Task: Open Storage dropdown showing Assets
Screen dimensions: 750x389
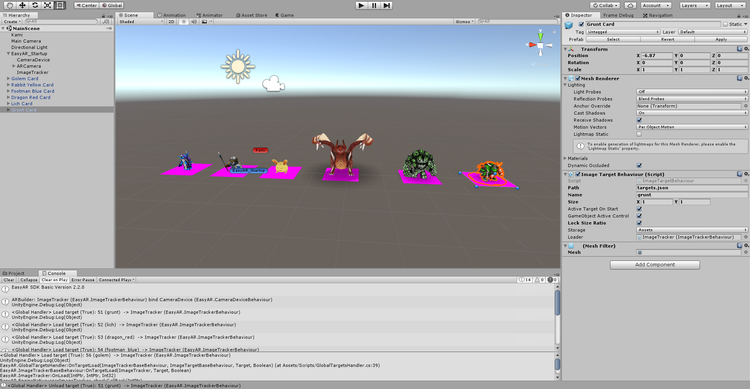Action: 692,230
